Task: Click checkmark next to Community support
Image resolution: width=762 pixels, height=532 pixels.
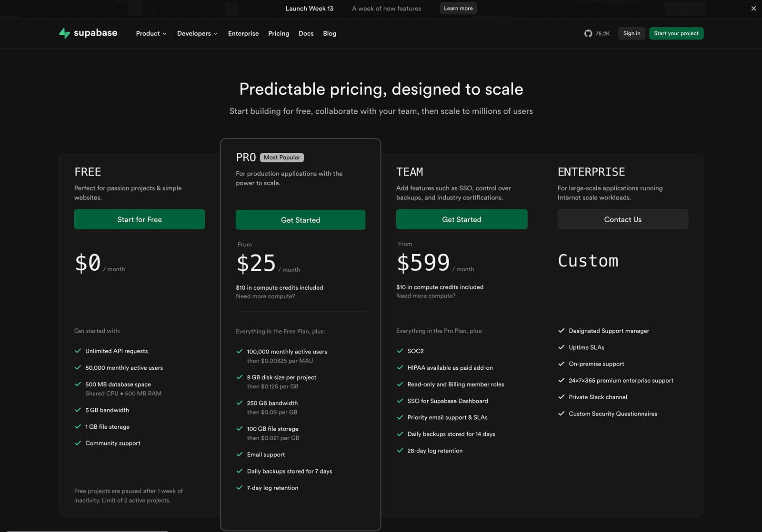Action: 78,443
